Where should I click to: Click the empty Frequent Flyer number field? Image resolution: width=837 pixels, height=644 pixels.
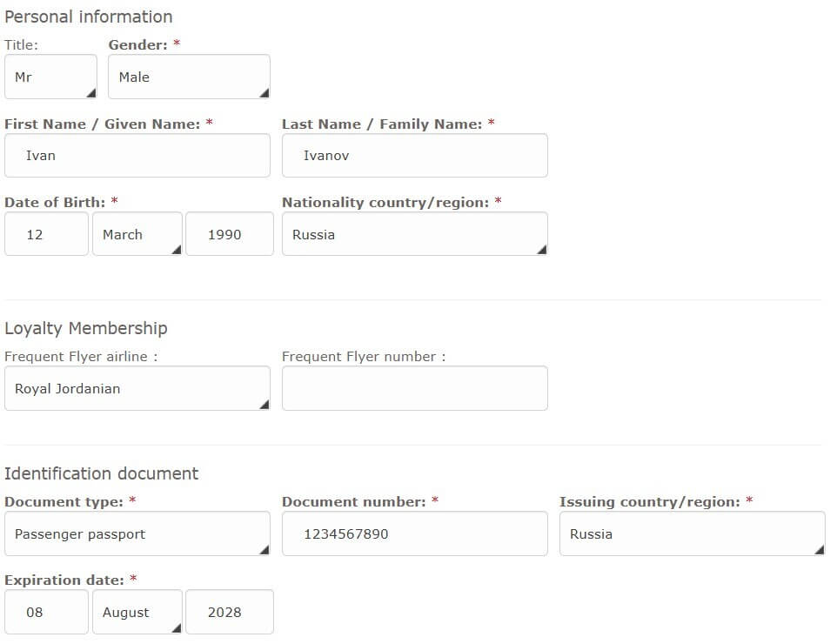[415, 388]
